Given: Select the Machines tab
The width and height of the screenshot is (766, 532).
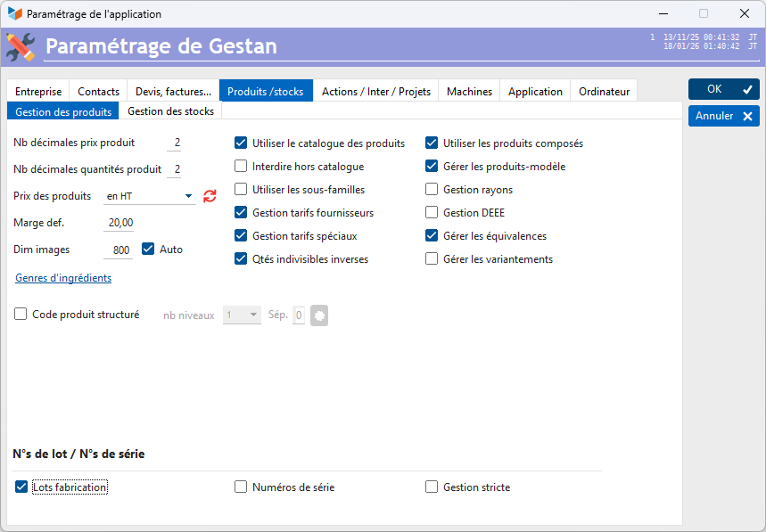Looking at the screenshot, I should pyautogui.click(x=469, y=91).
